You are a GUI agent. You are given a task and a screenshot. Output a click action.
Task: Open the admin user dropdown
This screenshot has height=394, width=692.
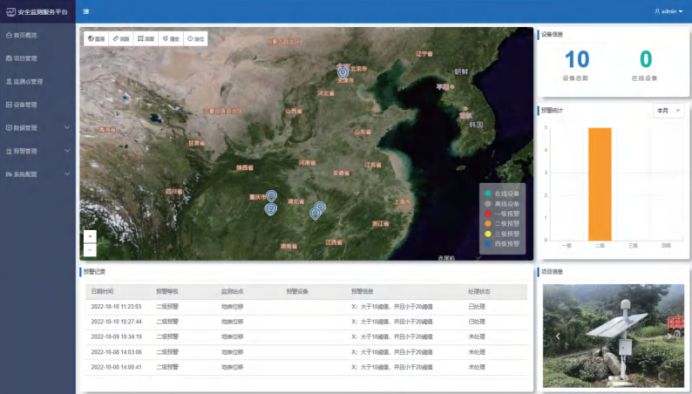(669, 11)
